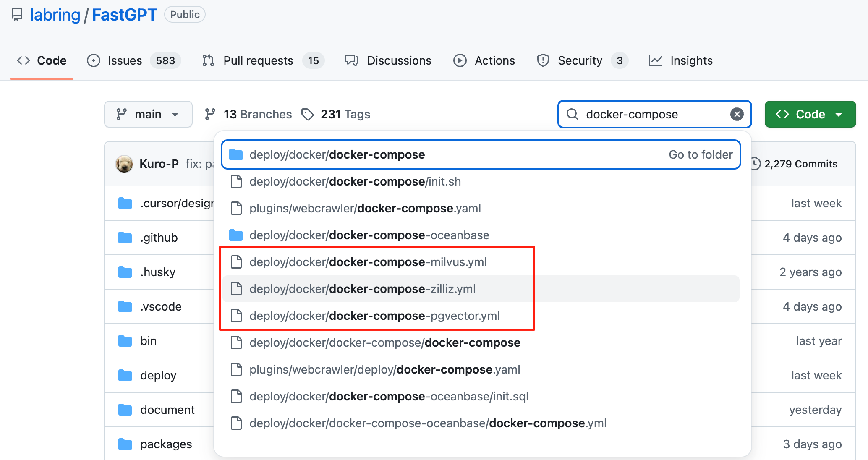Image resolution: width=868 pixels, height=460 pixels.
Task: Click the Pull requests icon
Action: tap(208, 60)
